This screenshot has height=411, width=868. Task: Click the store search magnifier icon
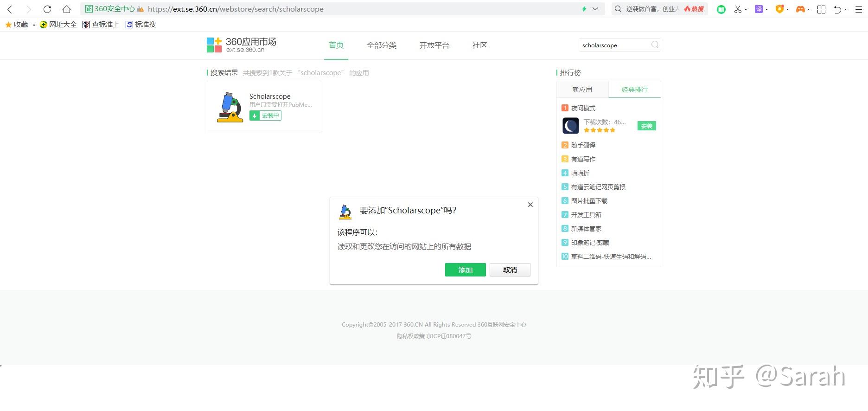point(655,45)
